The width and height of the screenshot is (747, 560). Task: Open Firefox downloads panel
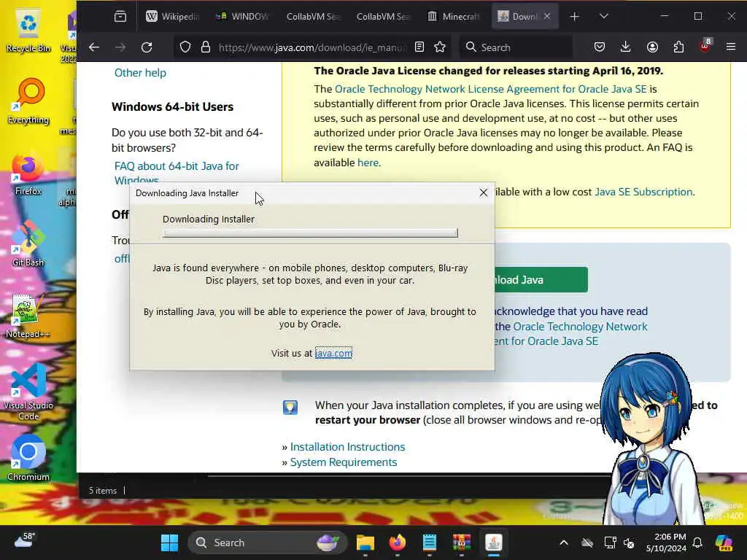pos(625,47)
